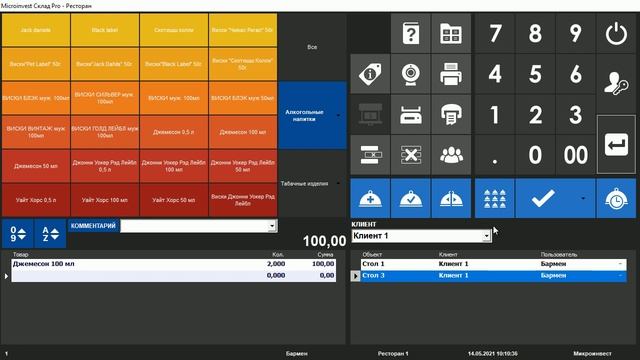
Task: Add Джемесон 0,5 л product tile
Action: coord(174,132)
